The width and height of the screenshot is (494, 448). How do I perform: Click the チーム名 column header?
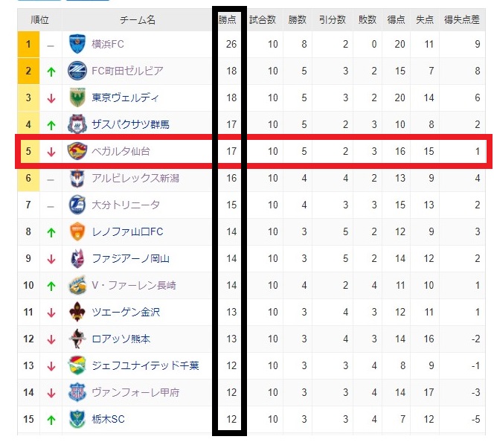point(137,20)
